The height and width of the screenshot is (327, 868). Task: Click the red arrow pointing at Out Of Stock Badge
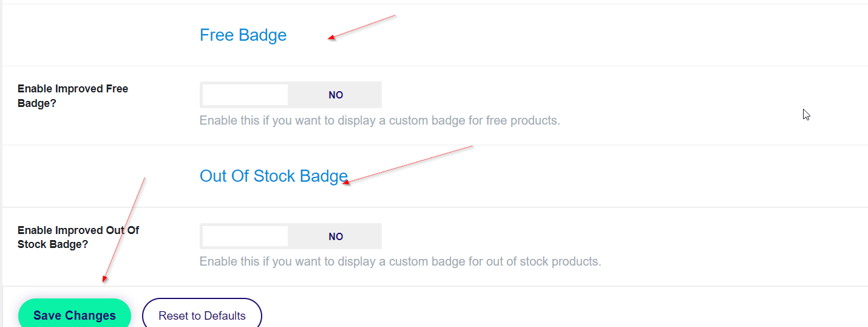[408, 164]
